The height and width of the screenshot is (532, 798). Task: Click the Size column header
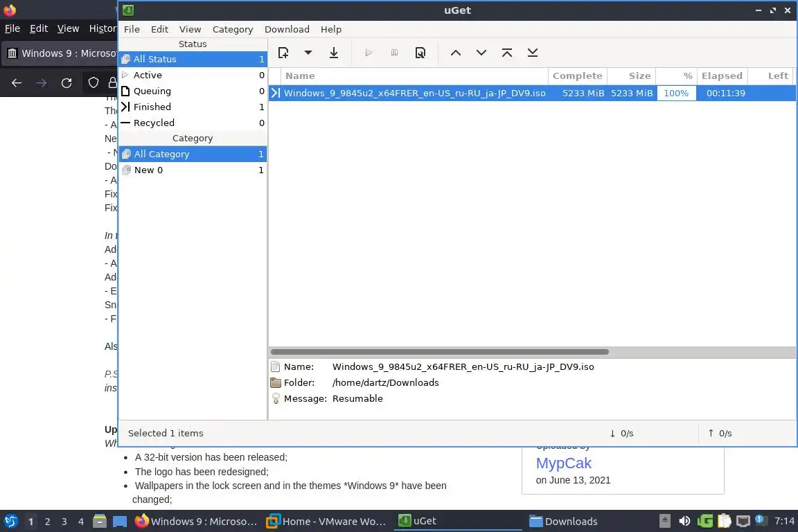coord(632,76)
